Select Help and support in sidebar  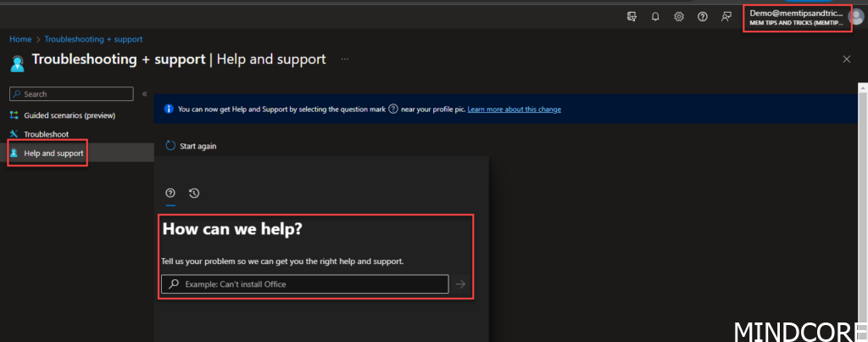click(x=53, y=153)
